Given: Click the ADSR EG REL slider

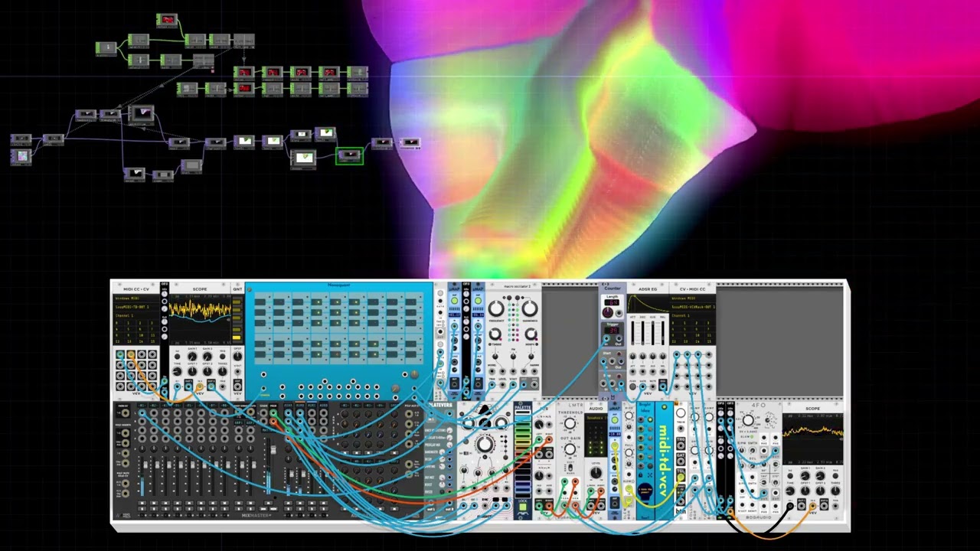Looking at the screenshot, I should (663, 332).
